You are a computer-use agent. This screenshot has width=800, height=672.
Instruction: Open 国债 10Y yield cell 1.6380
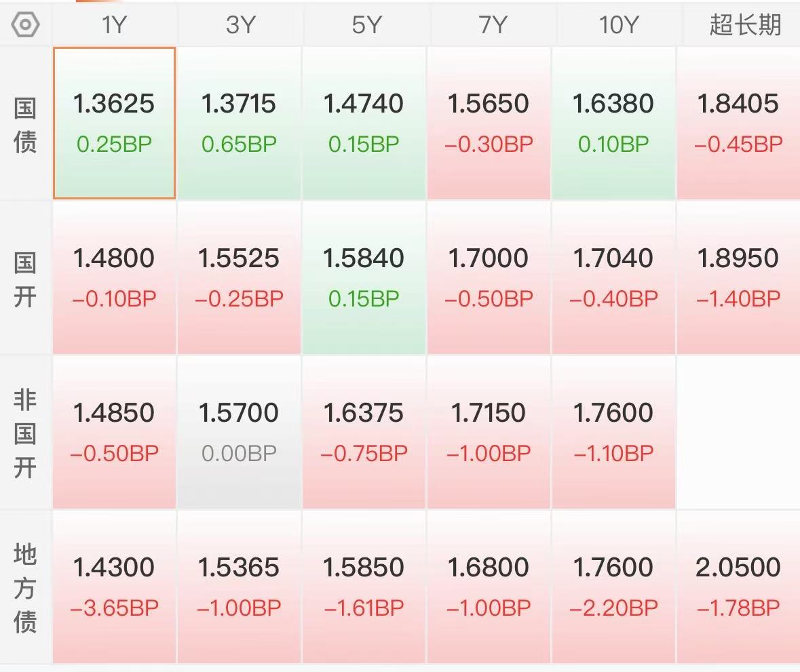coord(614,123)
